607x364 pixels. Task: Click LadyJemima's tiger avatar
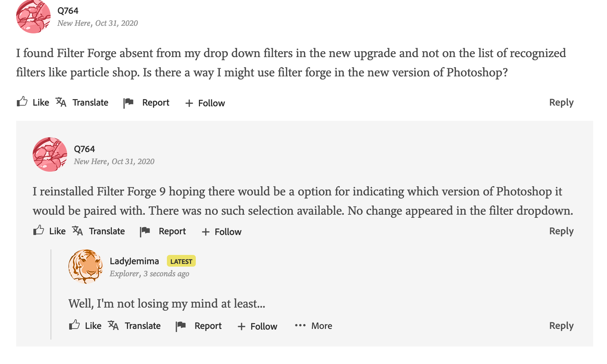[x=86, y=267]
